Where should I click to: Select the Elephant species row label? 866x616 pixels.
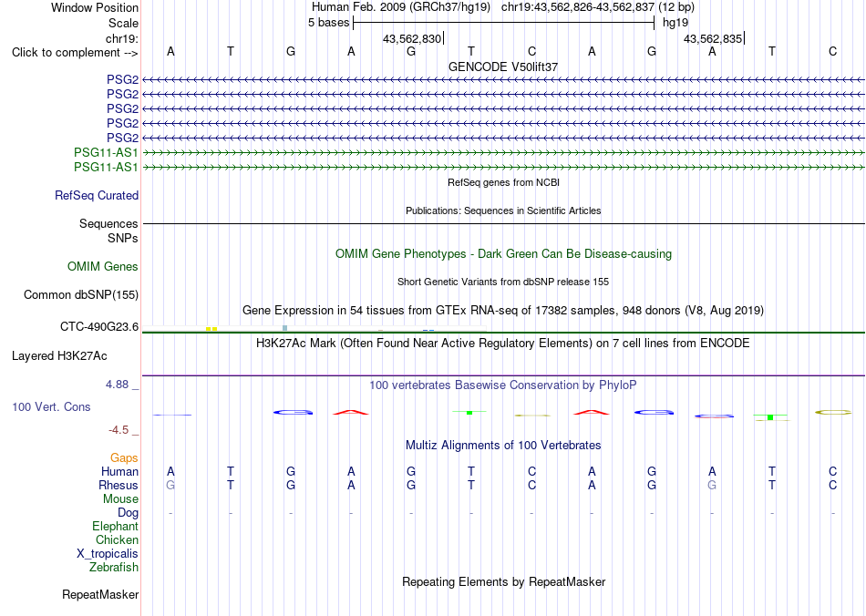coord(115,526)
